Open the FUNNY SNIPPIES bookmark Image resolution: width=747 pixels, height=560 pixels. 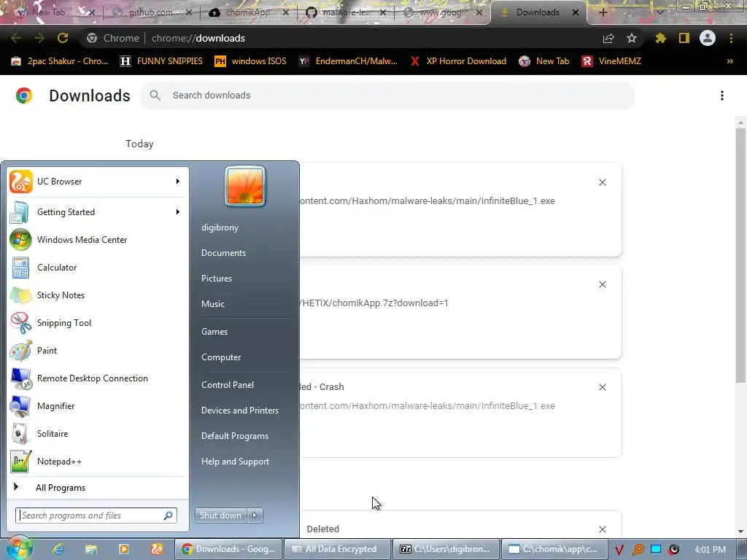pos(161,61)
